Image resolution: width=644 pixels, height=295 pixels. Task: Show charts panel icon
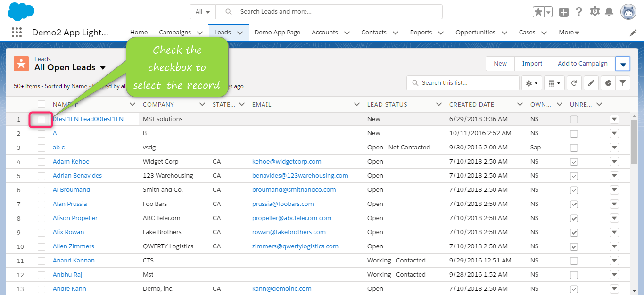pos(608,83)
